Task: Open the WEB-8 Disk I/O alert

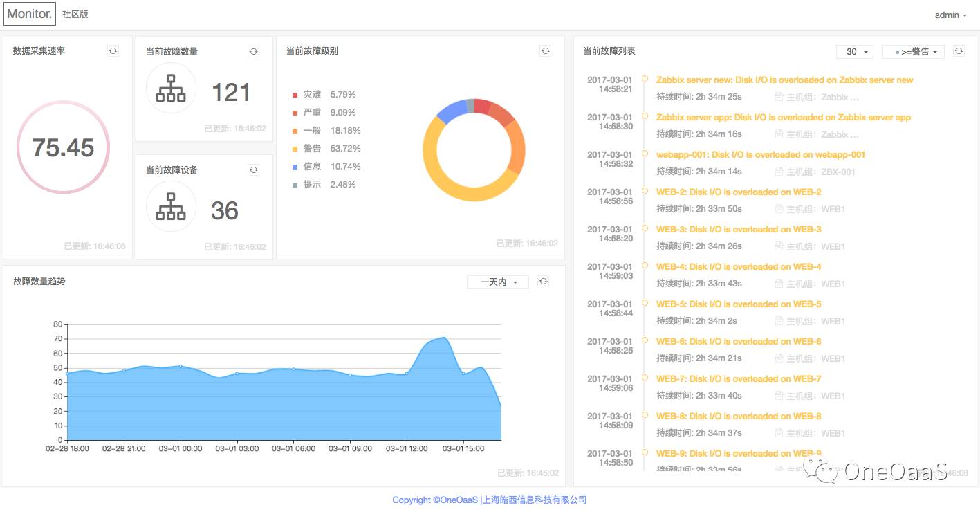Action: 739,417
